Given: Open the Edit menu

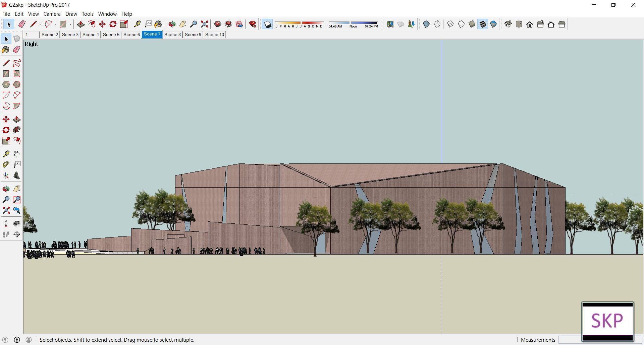Looking at the screenshot, I should 19,14.
